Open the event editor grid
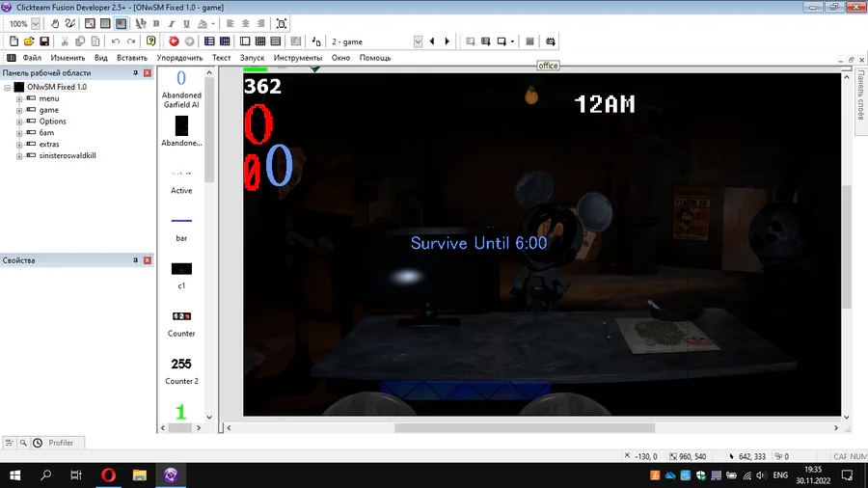The image size is (868, 488). (x=260, y=41)
